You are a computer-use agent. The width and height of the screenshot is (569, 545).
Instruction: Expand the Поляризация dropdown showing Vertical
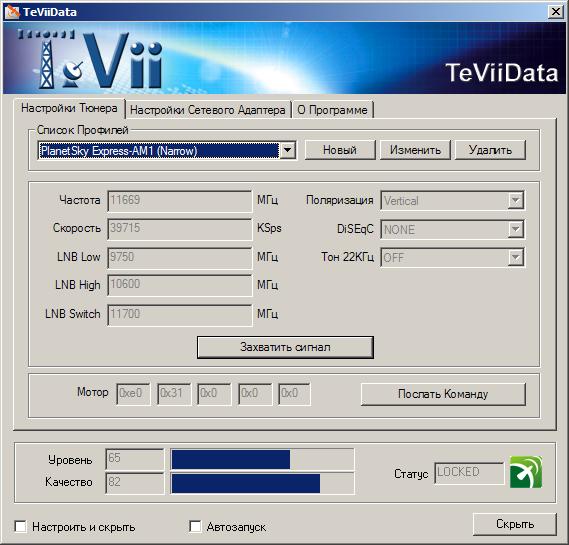(x=515, y=200)
